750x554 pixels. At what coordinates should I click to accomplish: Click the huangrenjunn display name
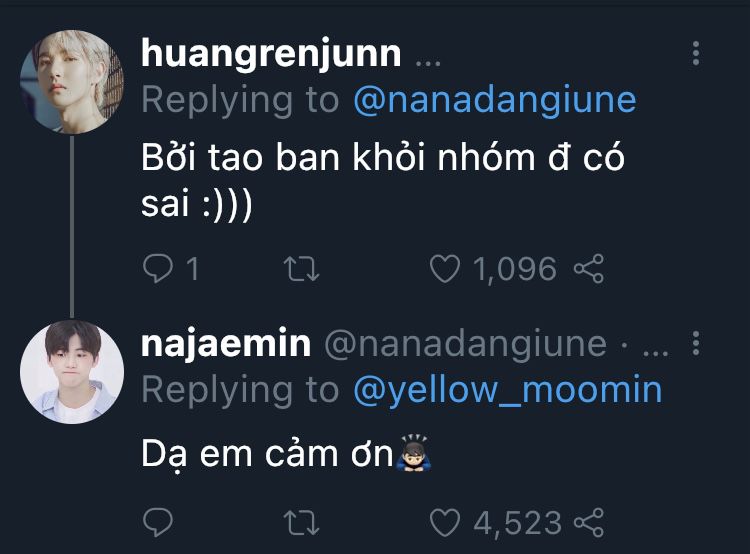click(271, 53)
